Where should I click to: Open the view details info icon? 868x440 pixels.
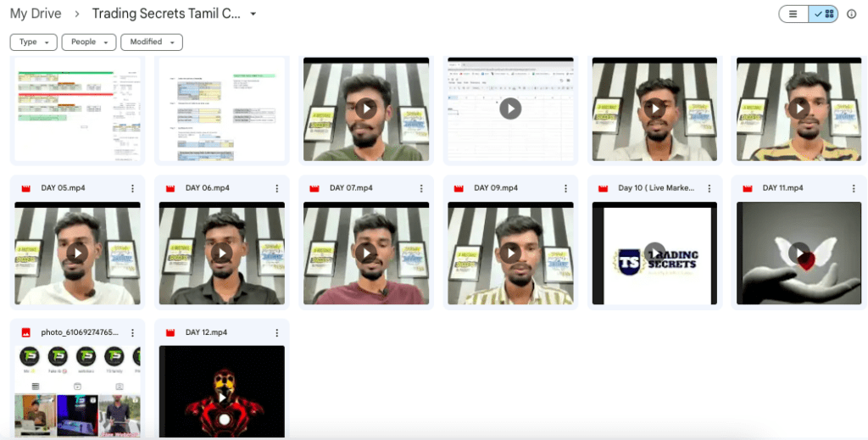tap(851, 14)
